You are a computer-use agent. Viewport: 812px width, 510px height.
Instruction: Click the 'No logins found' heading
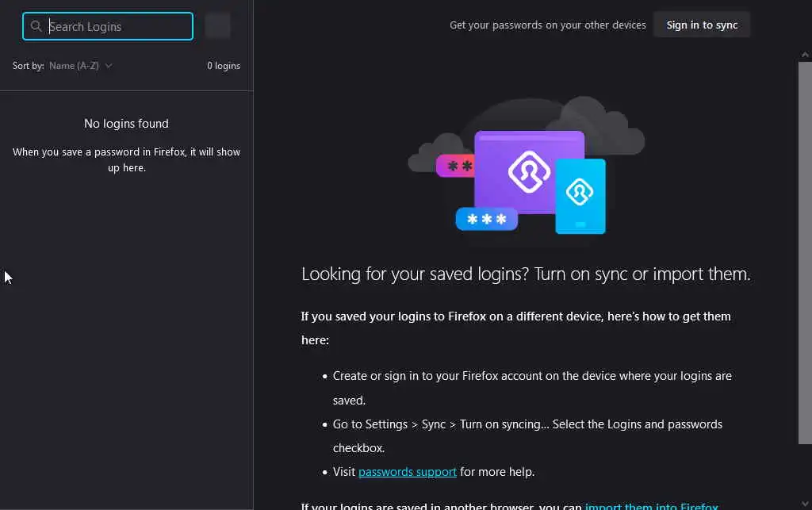tap(126, 124)
